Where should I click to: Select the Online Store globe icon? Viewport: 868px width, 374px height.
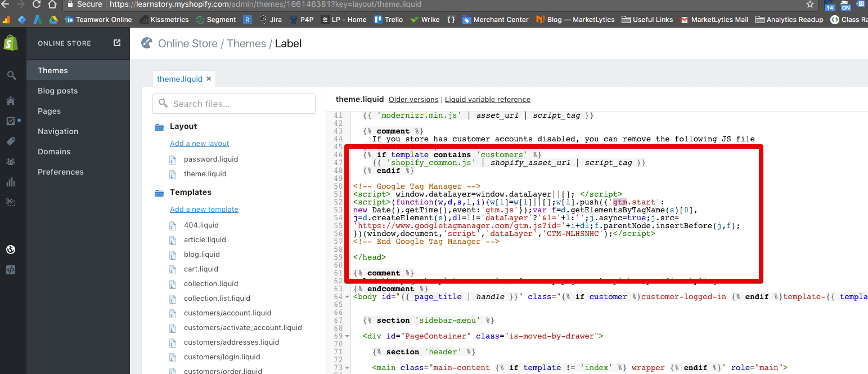point(11,248)
